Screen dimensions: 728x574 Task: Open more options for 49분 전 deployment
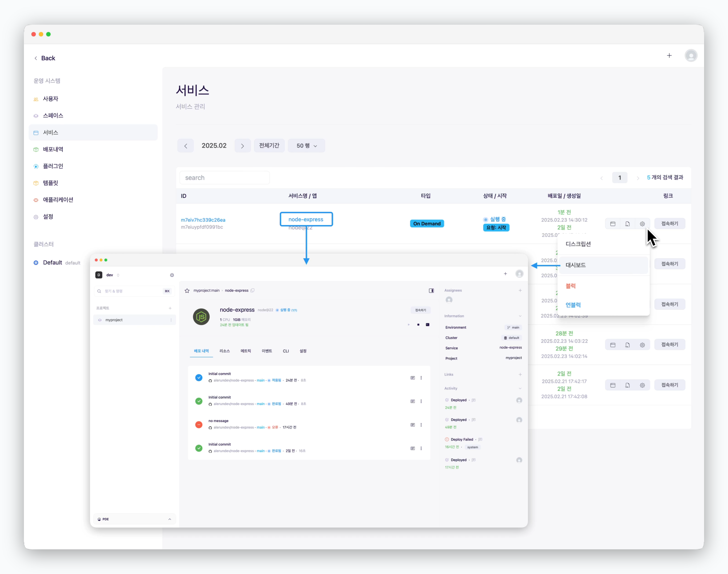click(x=421, y=401)
